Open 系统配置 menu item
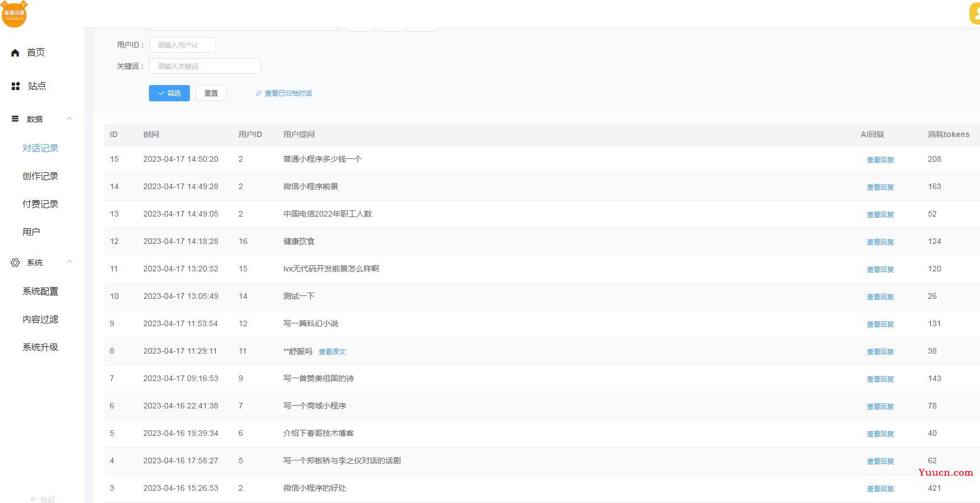Viewport: 980px width, 503px height. pos(40,292)
